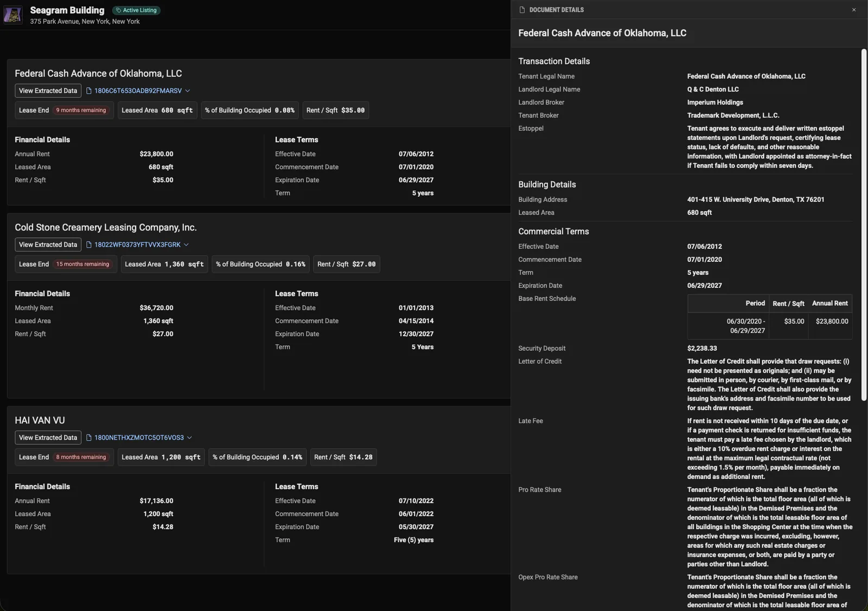View Extracted Data for HAI VAN VU
The width and height of the screenshot is (868, 611).
48,438
